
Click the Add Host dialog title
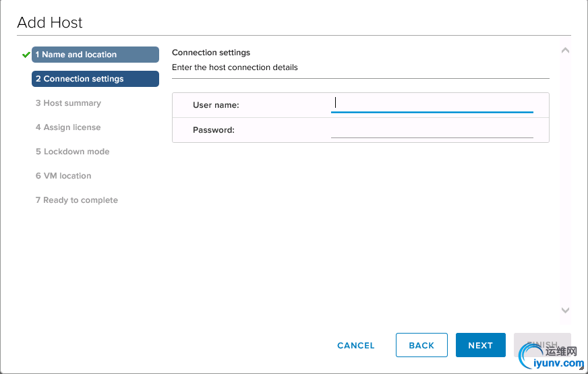(x=50, y=22)
